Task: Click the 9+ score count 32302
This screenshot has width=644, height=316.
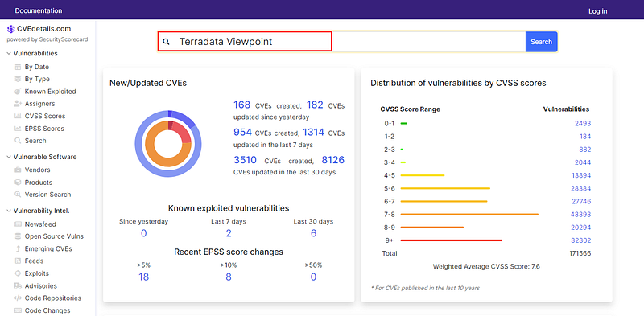Action: 581,240
